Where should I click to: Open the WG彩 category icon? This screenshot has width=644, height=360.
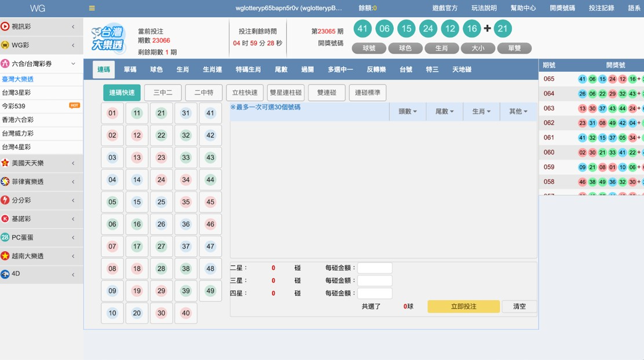[x=5, y=45]
